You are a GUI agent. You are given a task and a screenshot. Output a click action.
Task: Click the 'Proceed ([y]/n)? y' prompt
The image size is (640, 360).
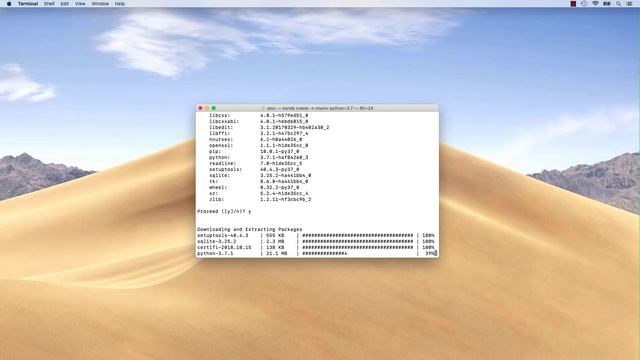pos(224,211)
